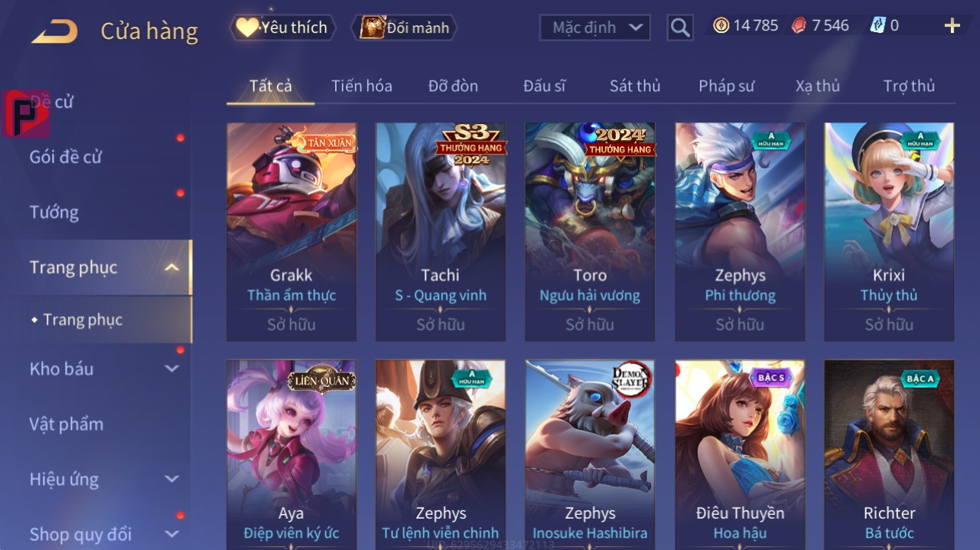The image size is (980, 550).
Task: Collapse the Trang phục sidebar section
Action: [x=172, y=267]
